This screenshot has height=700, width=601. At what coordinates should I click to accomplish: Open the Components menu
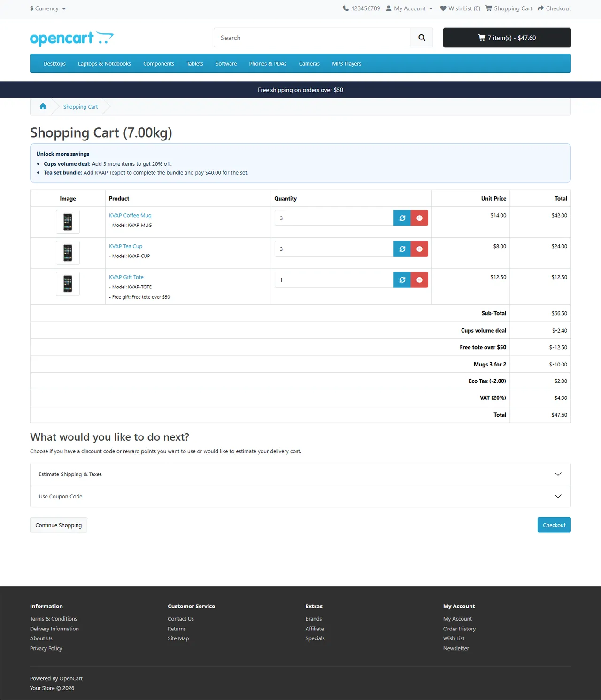159,64
